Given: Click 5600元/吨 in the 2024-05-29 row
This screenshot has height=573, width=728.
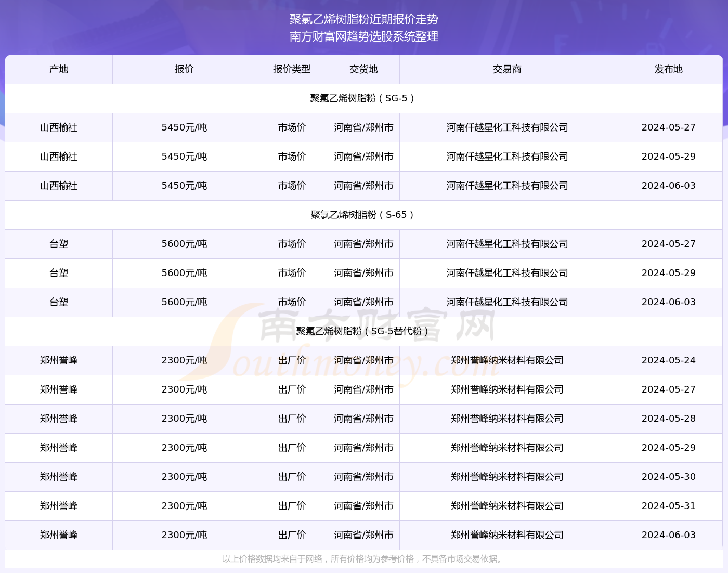Looking at the screenshot, I should [x=184, y=273].
